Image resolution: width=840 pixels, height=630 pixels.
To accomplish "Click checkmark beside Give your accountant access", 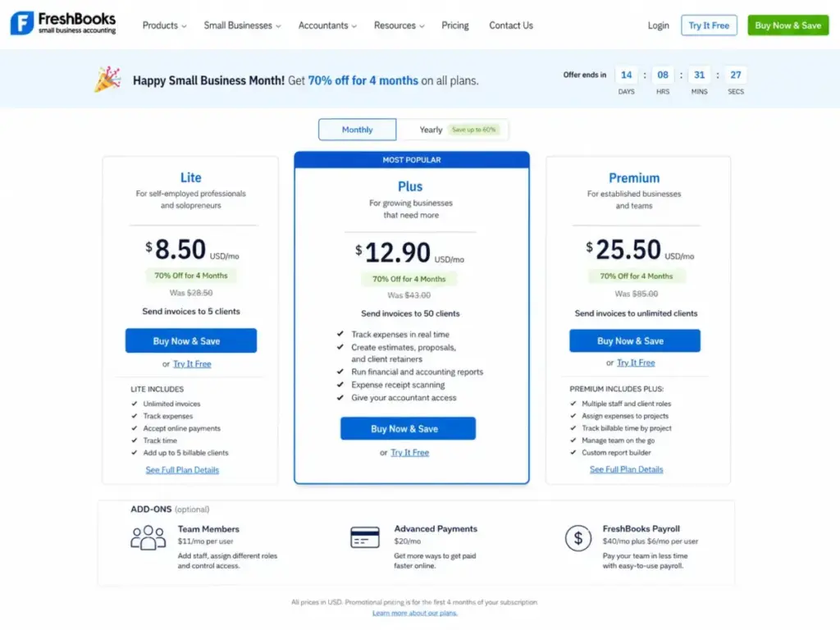I will pyautogui.click(x=340, y=398).
